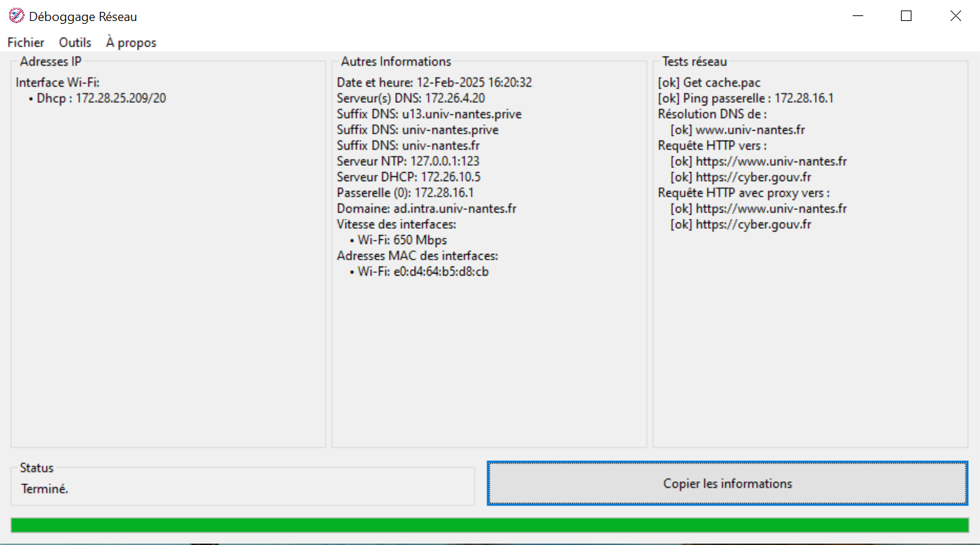Open the À propos menu
Screen dimensions: 980x545
point(131,43)
